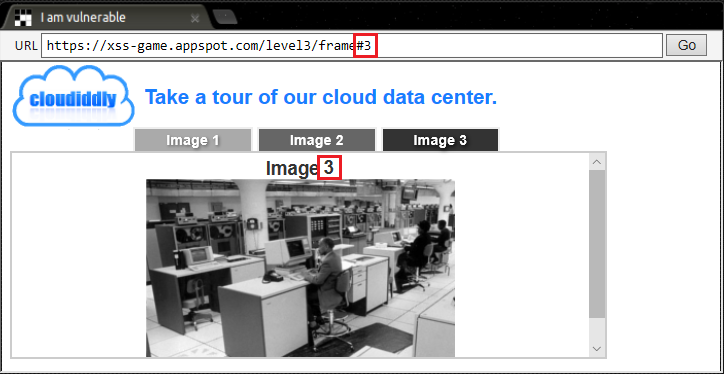724x374 pixels.
Task: Switch to Image 1 tab
Action: 193,140
